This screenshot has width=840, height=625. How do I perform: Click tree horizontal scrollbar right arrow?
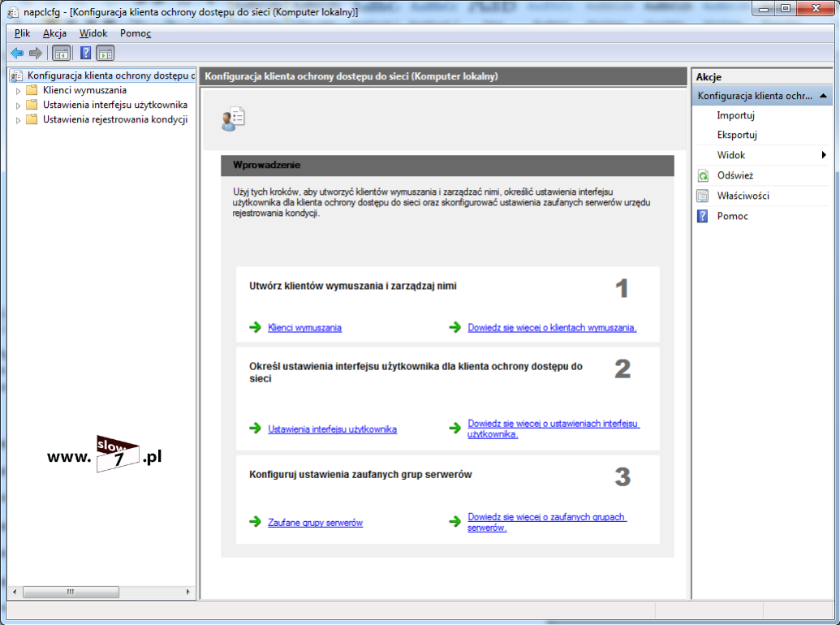click(x=188, y=592)
